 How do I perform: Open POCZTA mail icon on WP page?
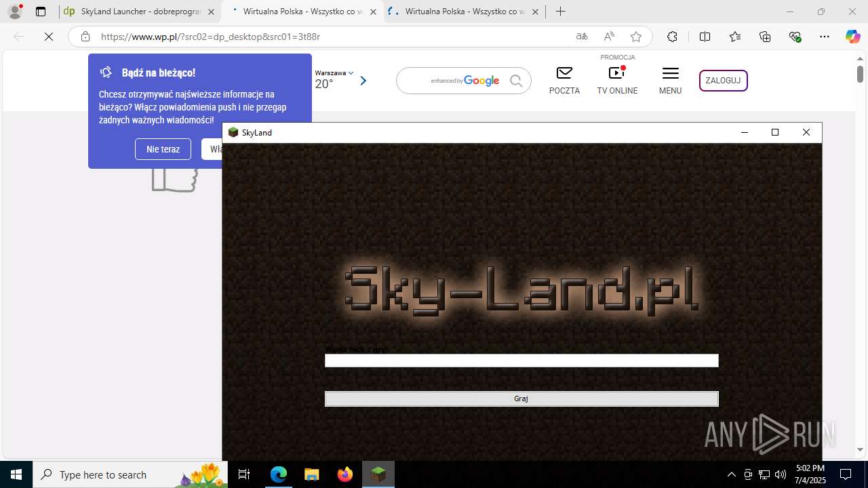[564, 80]
